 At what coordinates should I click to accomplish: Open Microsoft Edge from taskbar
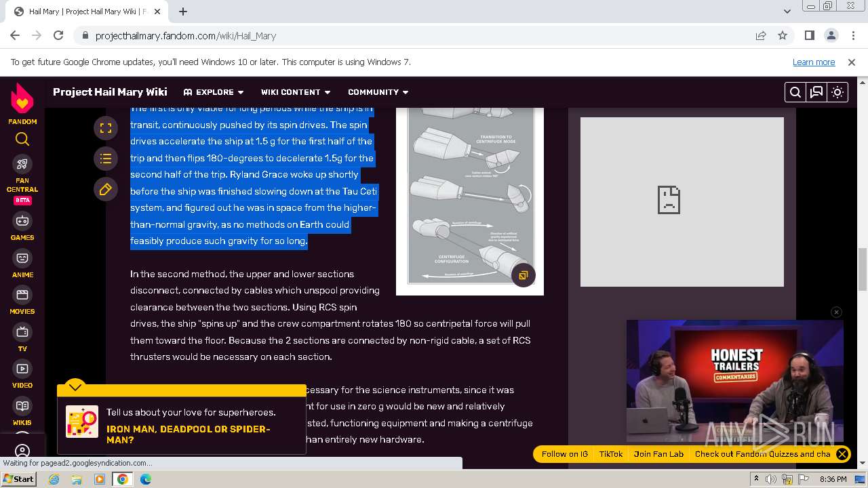click(x=146, y=479)
